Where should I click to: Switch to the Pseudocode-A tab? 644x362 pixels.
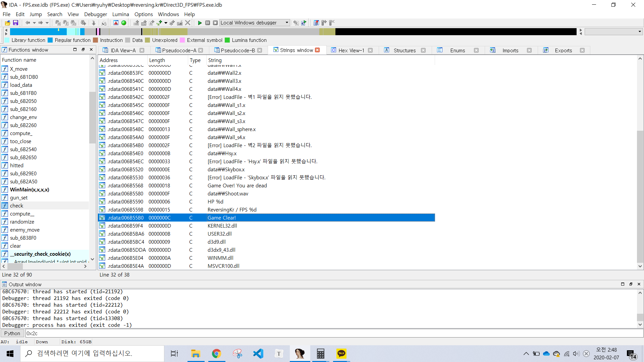[179, 50]
